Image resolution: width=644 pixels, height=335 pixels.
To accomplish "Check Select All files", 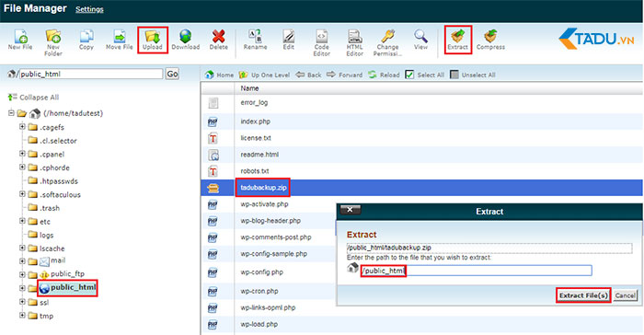I will click(x=409, y=75).
